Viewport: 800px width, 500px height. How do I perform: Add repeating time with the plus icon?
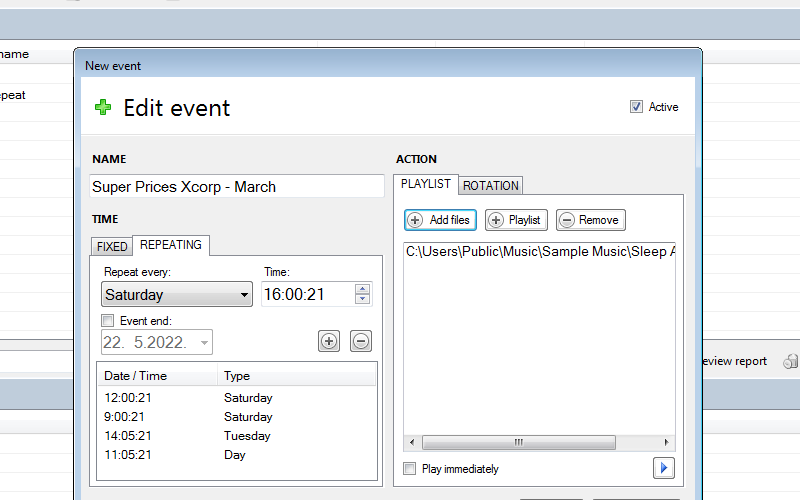[x=329, y=341]
